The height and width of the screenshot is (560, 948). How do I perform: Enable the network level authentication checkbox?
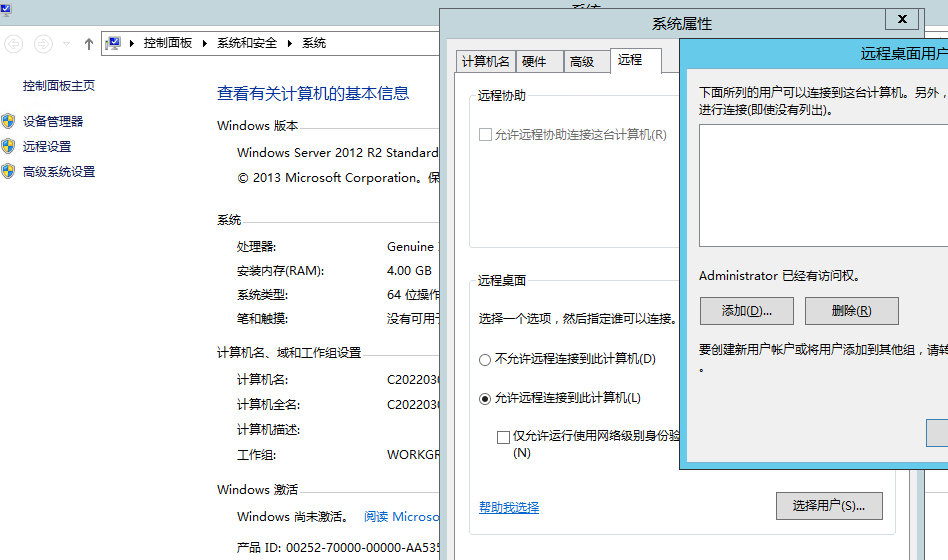point(503,437)
